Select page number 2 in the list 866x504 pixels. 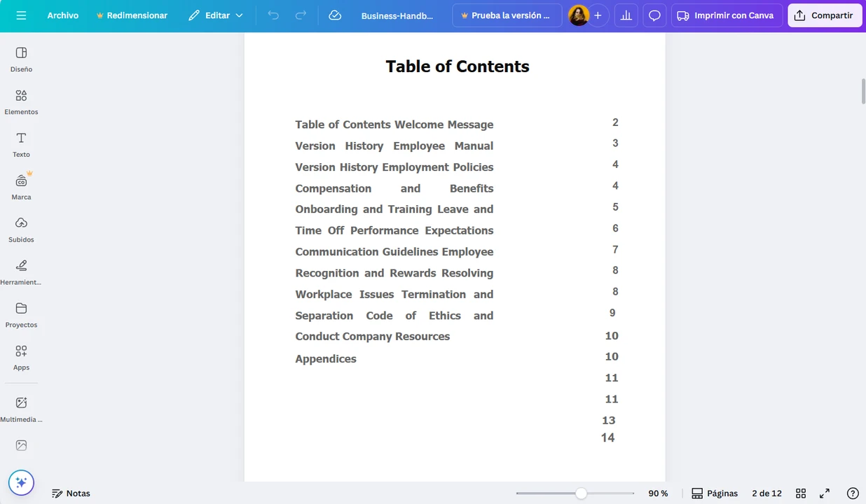coord(615,122)
